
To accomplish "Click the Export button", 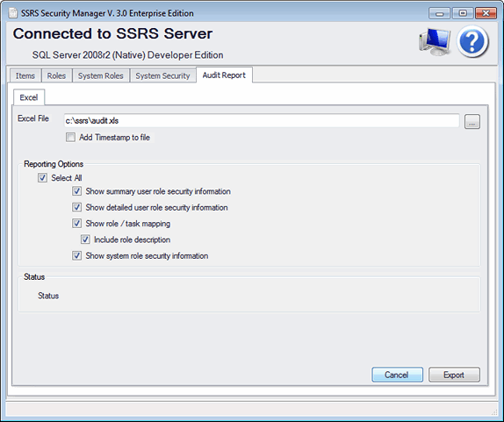I will tap(454, 375).
